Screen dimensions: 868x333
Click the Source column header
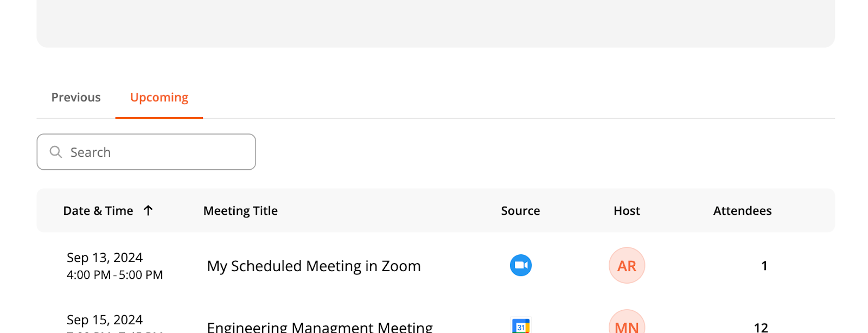click(520, 210)
